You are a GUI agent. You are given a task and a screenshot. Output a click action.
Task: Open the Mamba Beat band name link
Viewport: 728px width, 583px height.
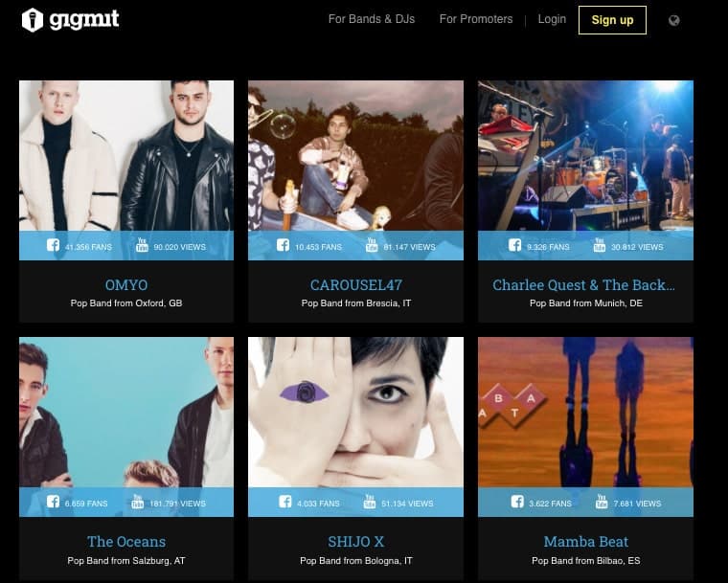[x=586, y=542]
